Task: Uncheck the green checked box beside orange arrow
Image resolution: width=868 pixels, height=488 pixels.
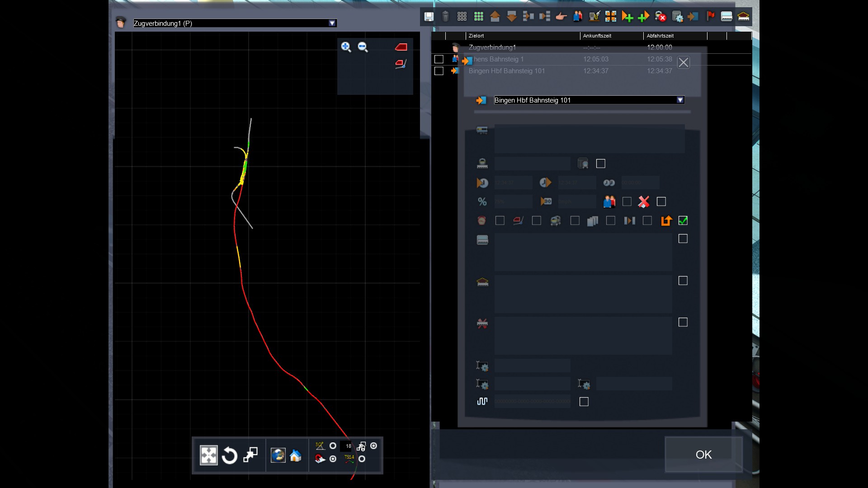Action: click(x=683, y=221)
